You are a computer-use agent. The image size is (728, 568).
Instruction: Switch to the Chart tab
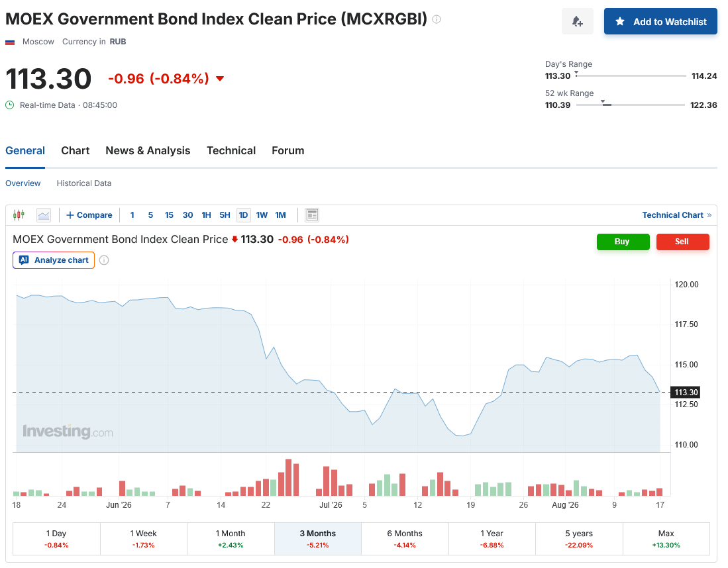(x=76, y=150)
